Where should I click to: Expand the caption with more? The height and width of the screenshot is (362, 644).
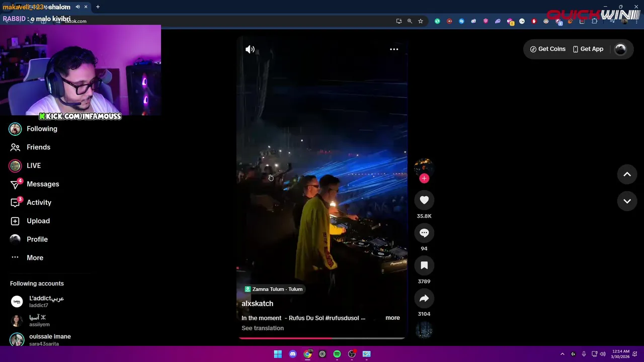(392, 318)
